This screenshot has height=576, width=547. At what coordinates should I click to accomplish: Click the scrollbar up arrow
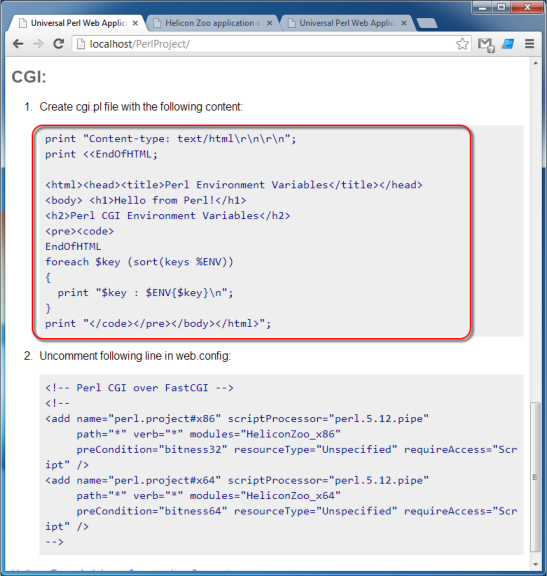coord(536,63)
